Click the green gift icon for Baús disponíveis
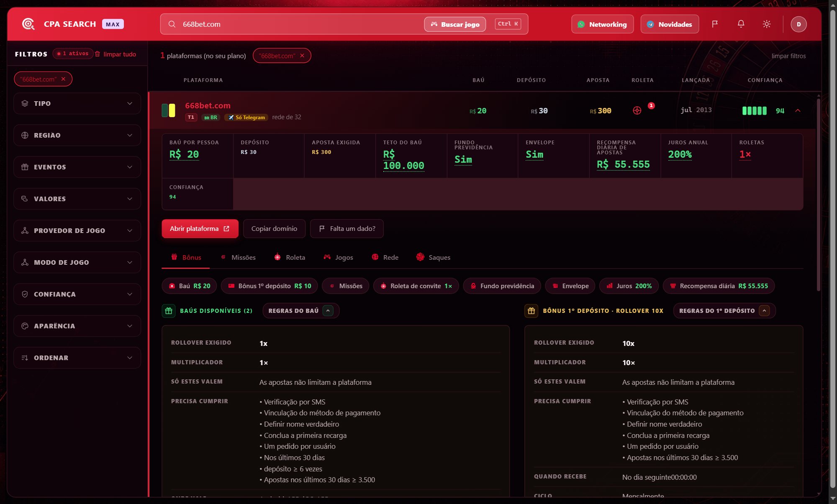This screenshot has height=504, width=837. (x=169, y=311)
